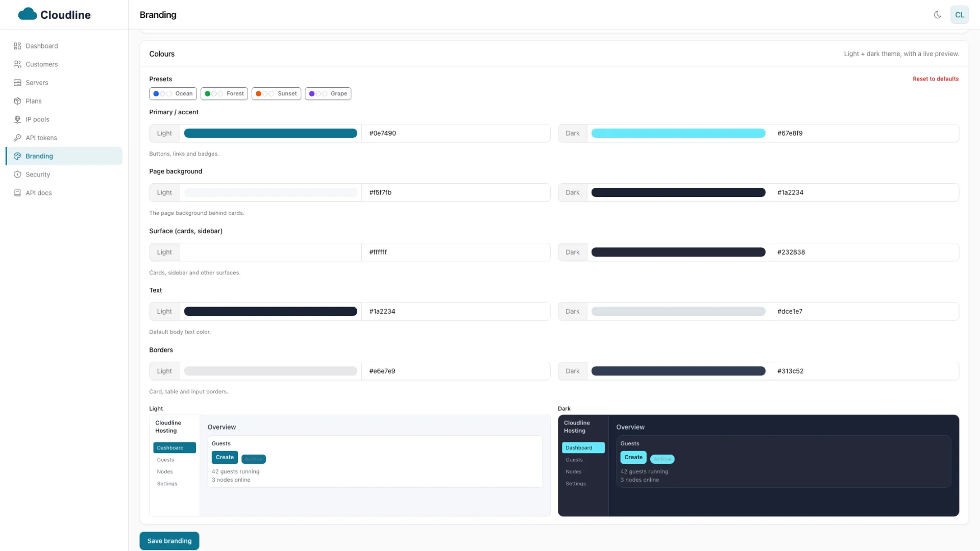Open Primary accent light colour swatch
The image size is (980, 551).
271,133
